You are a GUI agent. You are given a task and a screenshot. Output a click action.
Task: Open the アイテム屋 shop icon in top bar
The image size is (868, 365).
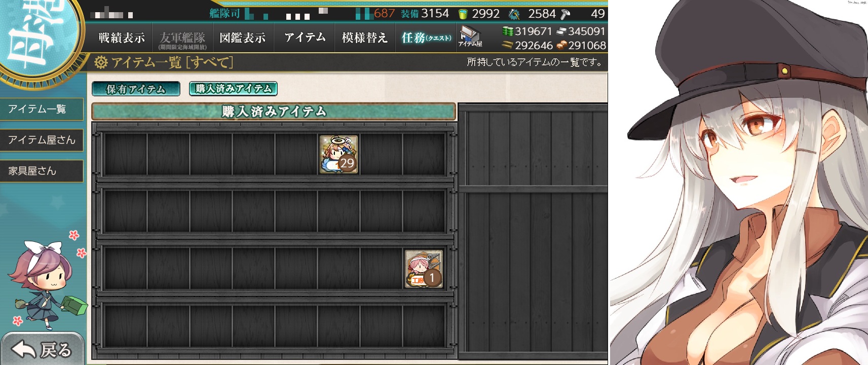pos(470,38)
